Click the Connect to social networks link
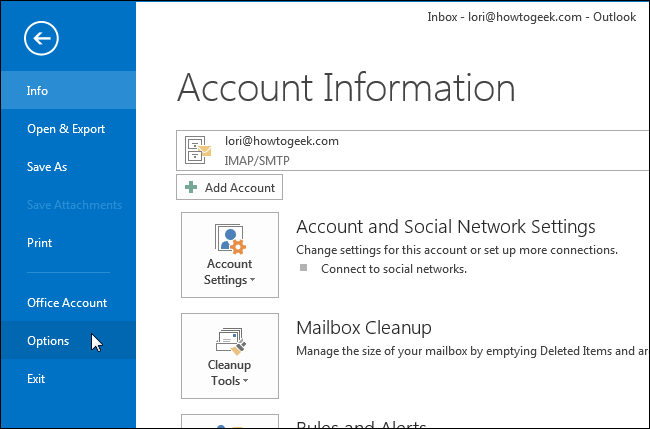The image size is (650, 429). pyautogui.click(x=393, y=269)
